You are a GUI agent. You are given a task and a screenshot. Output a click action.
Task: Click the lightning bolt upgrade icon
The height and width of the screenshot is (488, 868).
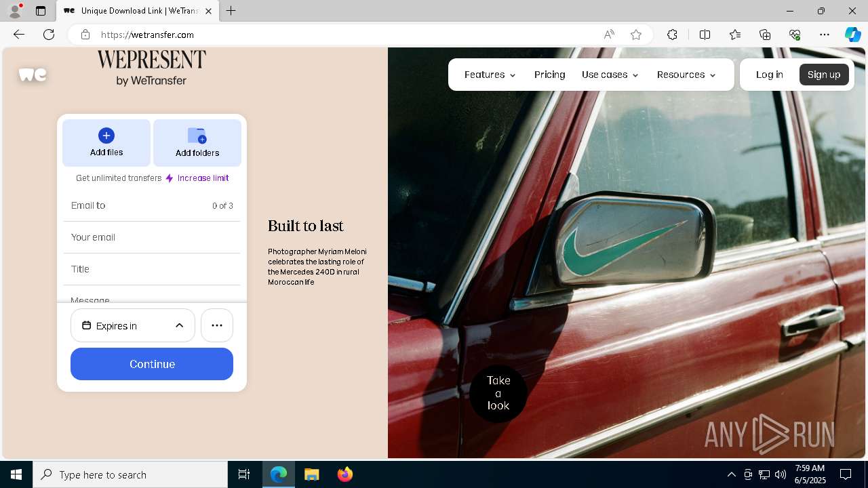170,178
